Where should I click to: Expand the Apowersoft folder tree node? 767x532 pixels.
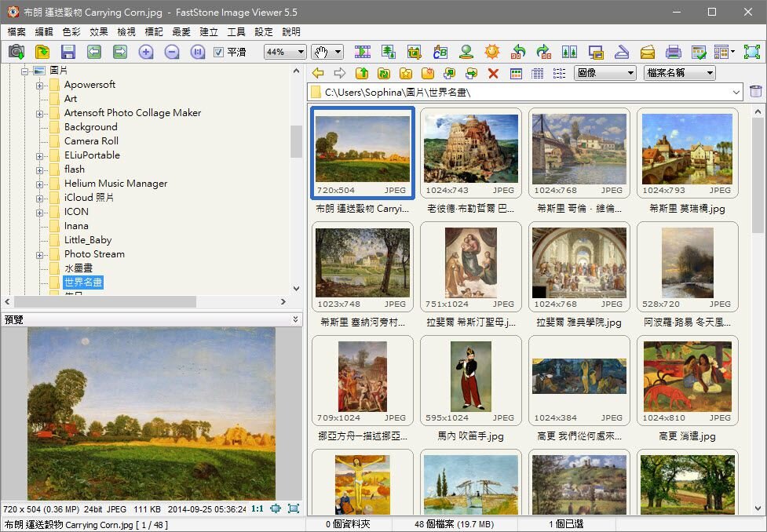39,86
